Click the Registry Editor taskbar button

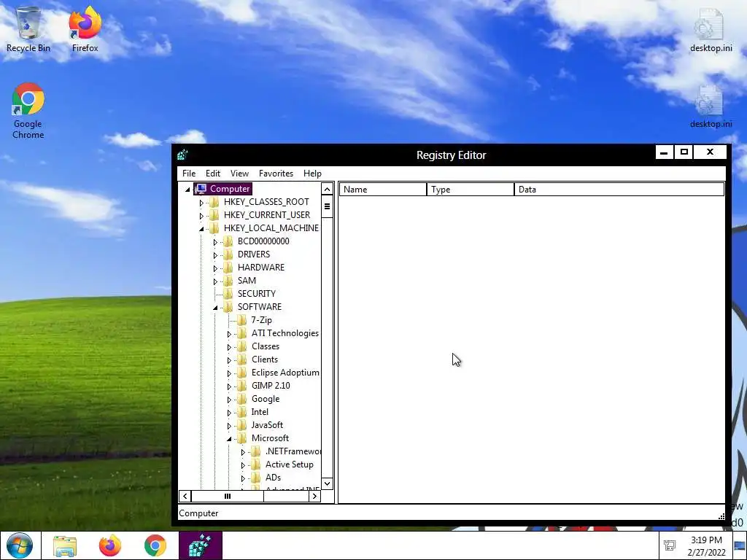point(201,545)
